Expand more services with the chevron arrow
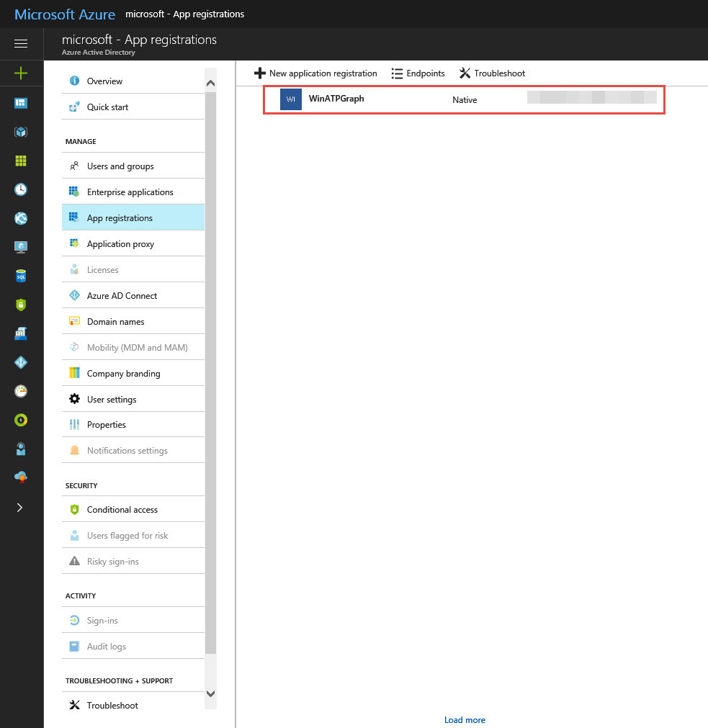708x728 pixels. [x=19, y=507]
